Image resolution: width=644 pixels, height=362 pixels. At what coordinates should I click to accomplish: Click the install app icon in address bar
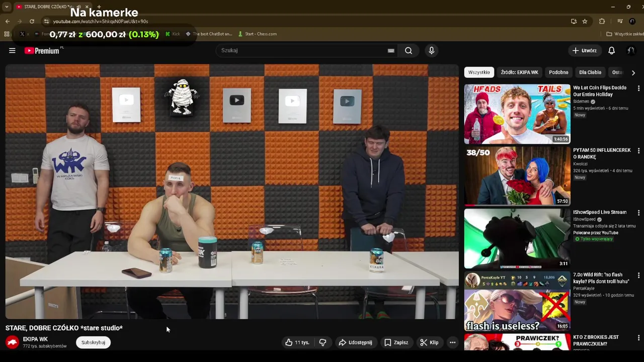(574, 21)
